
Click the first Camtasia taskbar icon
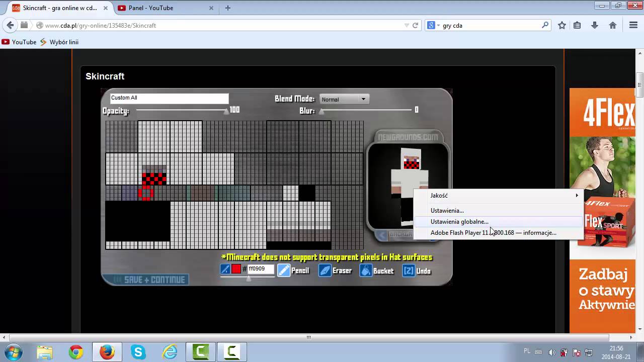(201, 352)
